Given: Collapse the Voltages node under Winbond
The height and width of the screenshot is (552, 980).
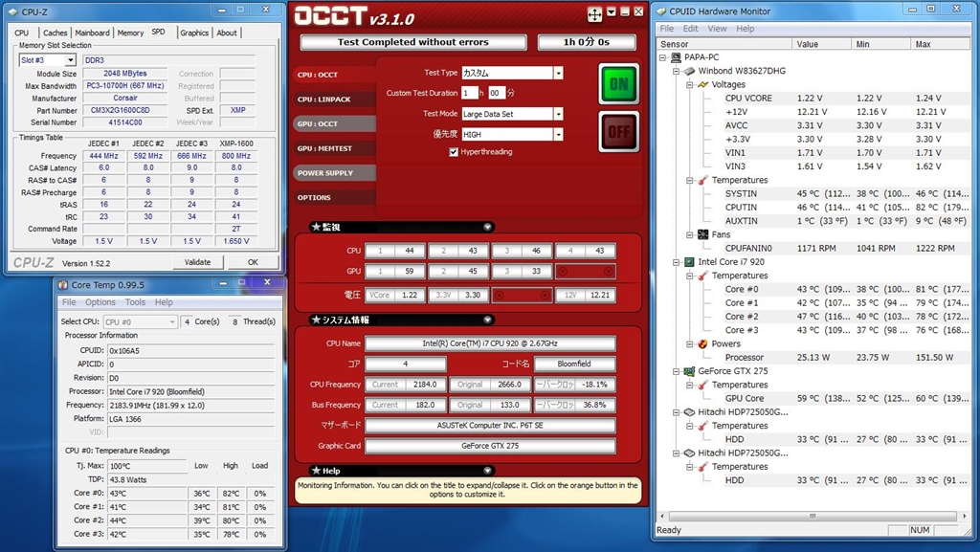Looking at the screenshot, I should [x=690, y=85].
